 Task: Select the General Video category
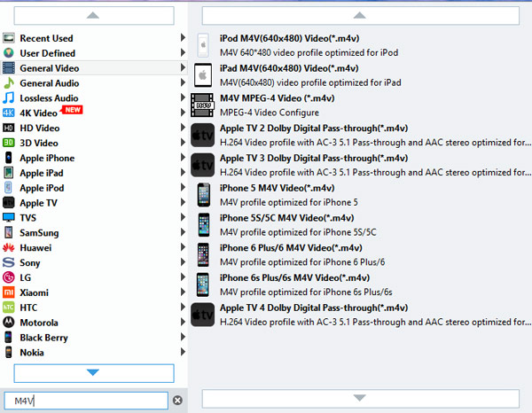[50, 68]
